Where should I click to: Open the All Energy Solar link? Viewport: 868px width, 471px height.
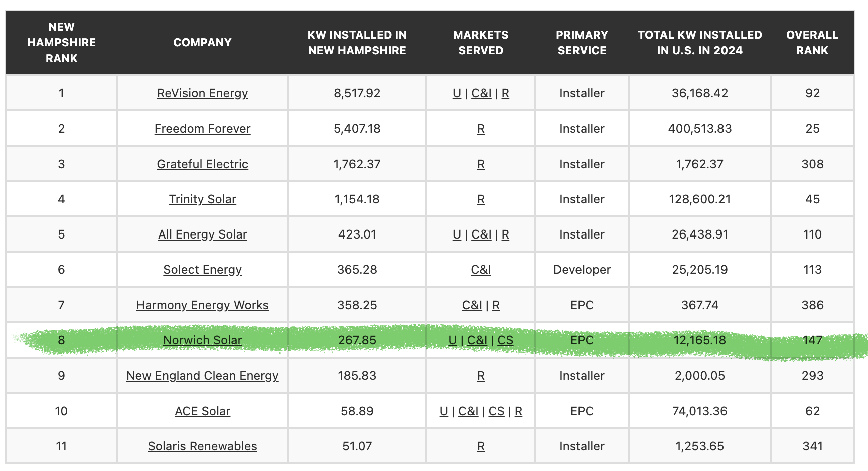(202, 234)
